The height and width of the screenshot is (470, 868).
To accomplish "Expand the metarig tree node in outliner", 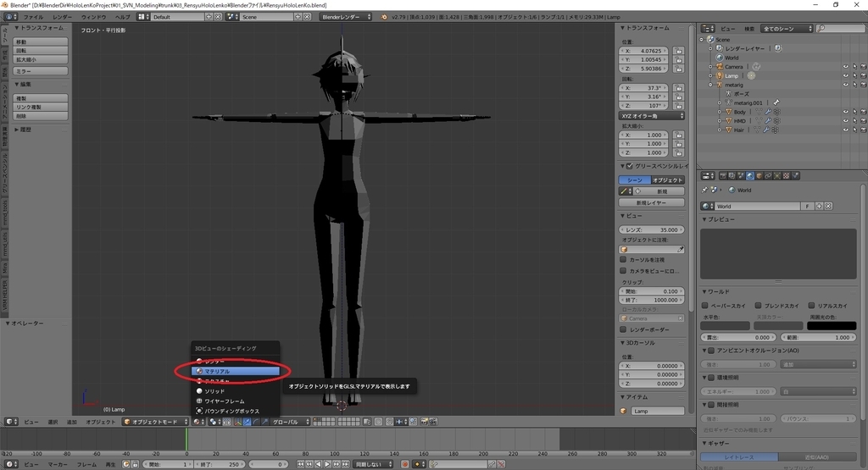I will coord(710,85).
